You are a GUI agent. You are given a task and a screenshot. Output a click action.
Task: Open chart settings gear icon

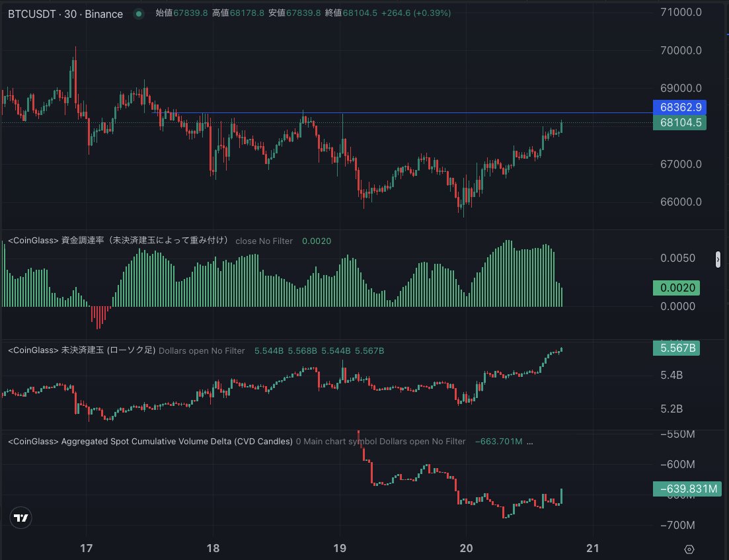pyautogui.click(x=689, y=549)
